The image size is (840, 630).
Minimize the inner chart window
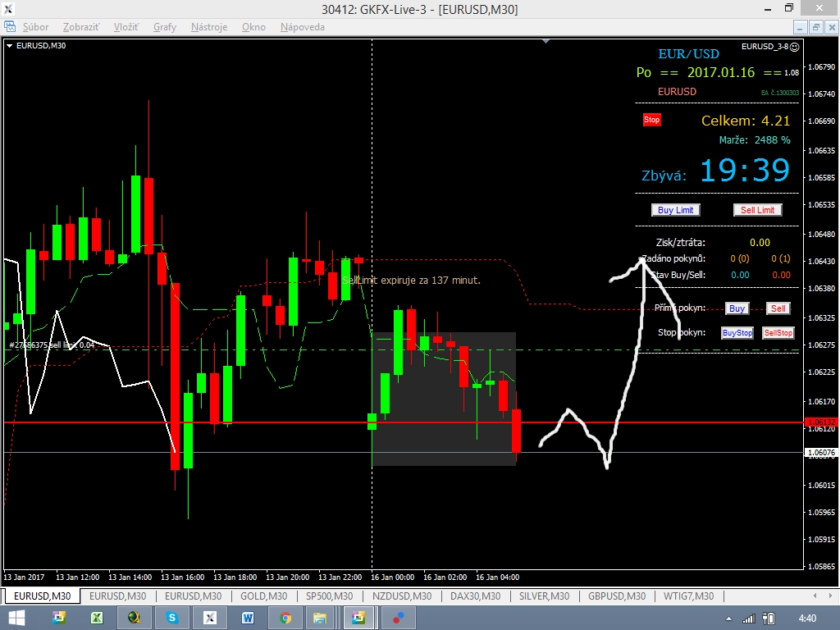(800, 27)
